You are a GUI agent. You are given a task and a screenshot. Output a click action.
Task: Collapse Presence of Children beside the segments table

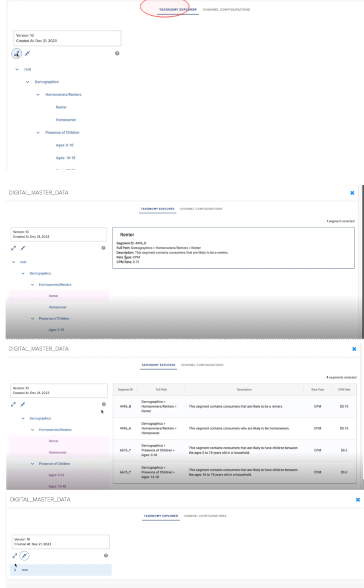coord(33,464)
